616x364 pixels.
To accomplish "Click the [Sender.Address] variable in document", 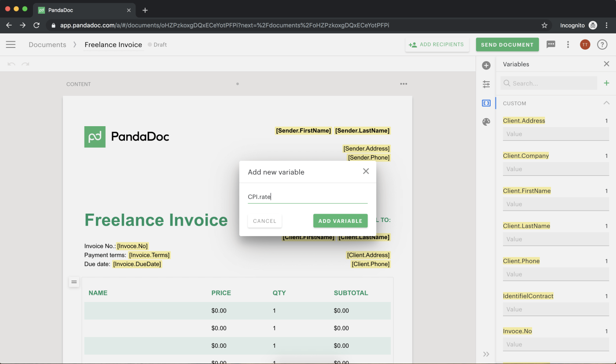I will pos(367,149).
